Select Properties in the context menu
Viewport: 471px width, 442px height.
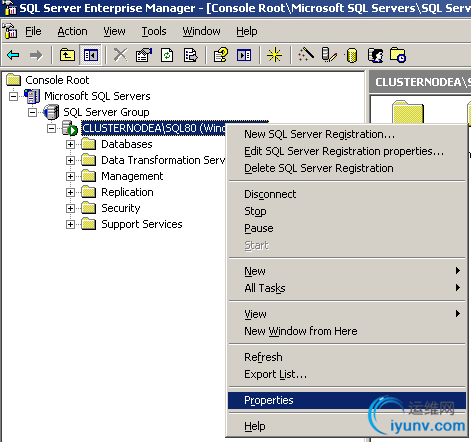(x=347, y=400)
